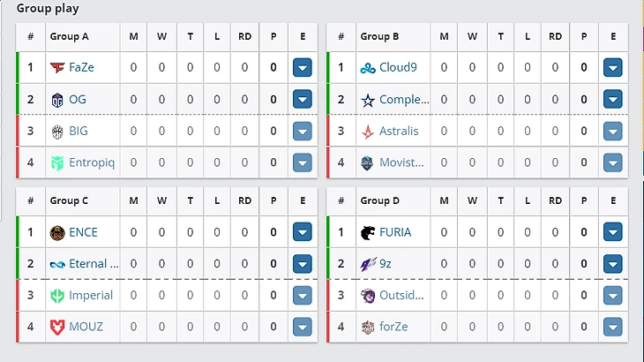Click the Astralis star logo icon
The image size is (644, 362).
[x=368, y=132]
